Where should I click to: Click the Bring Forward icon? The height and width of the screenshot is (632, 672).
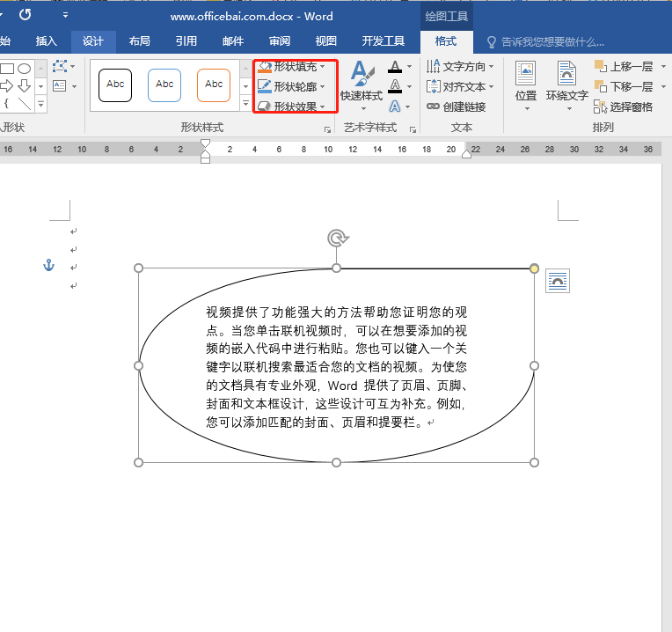(601, 67)
